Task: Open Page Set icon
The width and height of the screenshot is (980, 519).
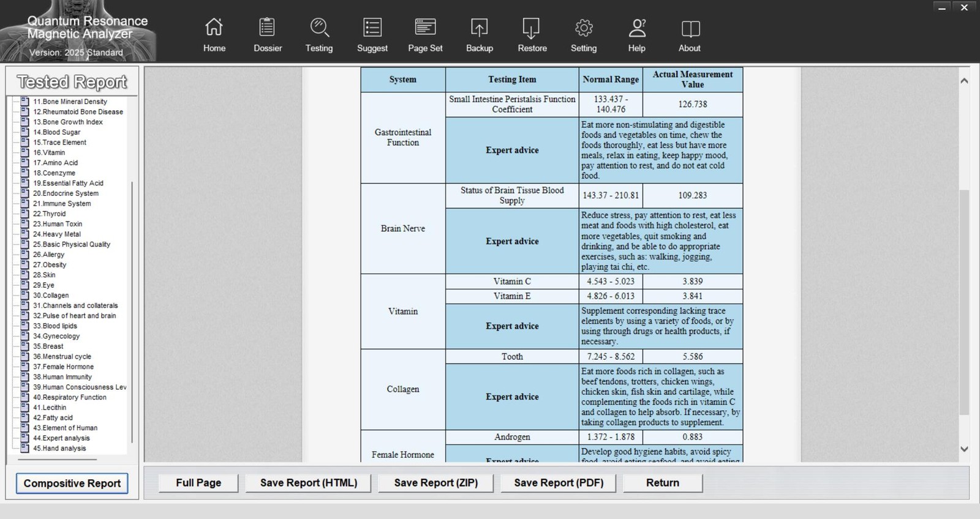Action: click(425, 28)
